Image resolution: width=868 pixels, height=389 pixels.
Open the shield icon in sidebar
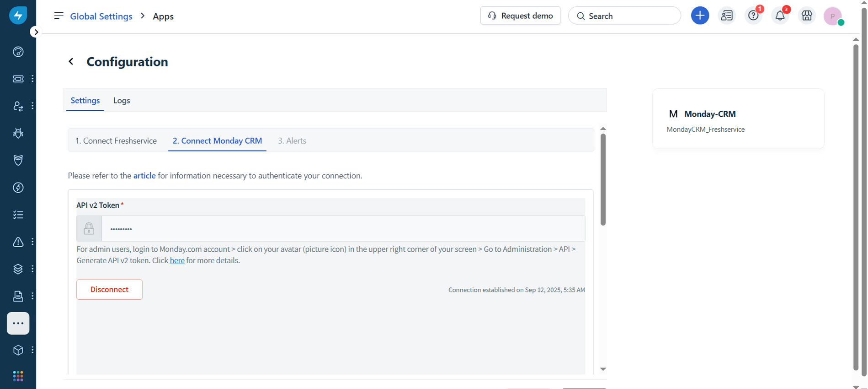pyautogui.click(x=18, y=160)
